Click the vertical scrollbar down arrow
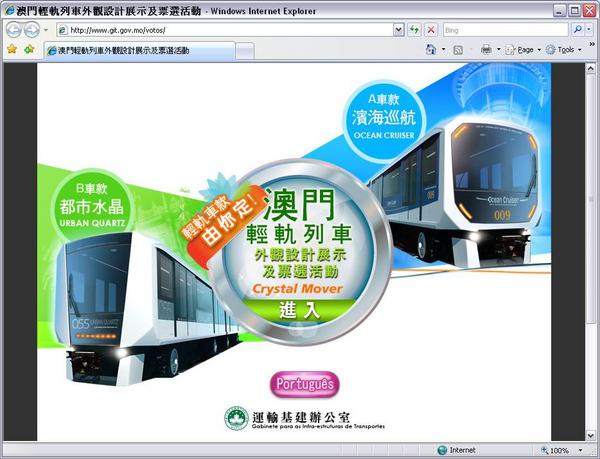Image resolution: width=600 pixels, height=459 pixels. coord(590,435)
